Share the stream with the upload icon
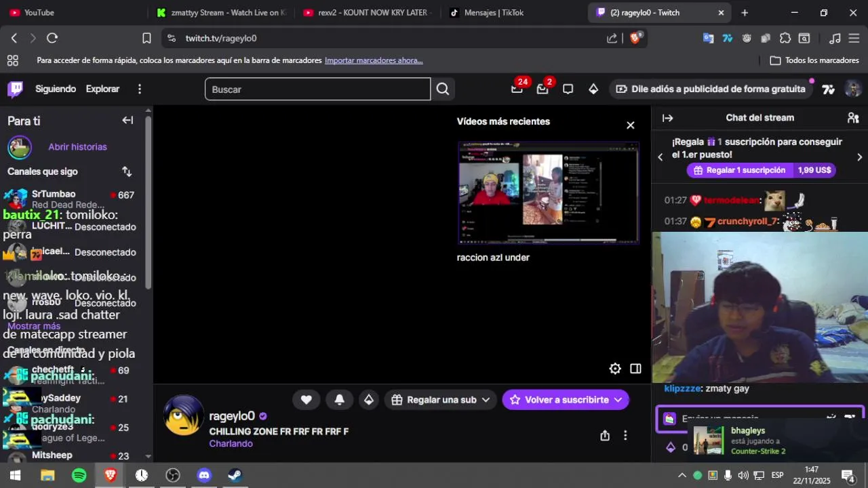The image size is (868, 488). (605, 436)
